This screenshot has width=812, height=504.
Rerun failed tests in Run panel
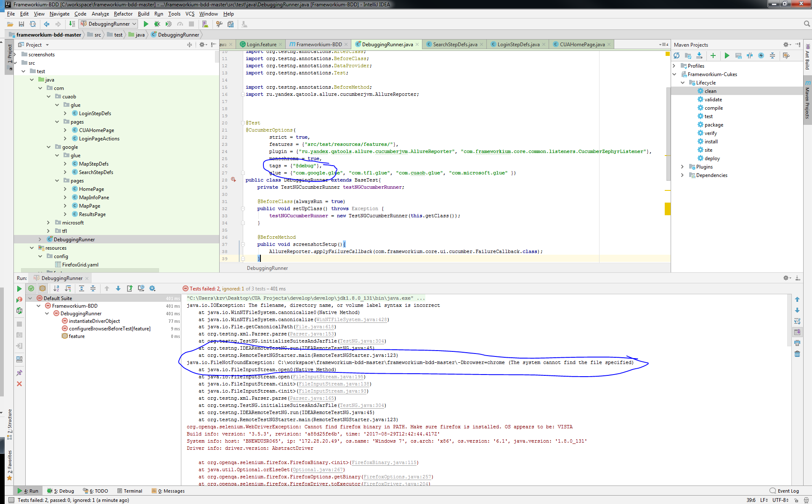point(19,300)
